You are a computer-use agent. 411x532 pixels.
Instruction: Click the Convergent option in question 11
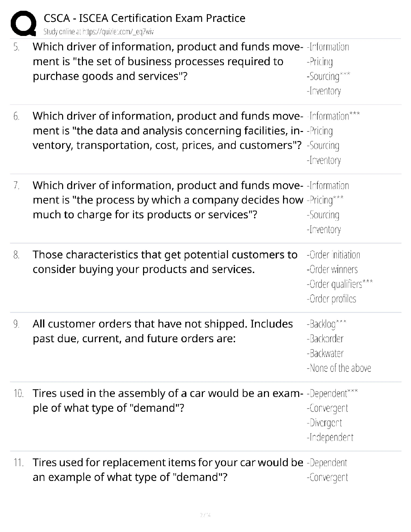327,478
